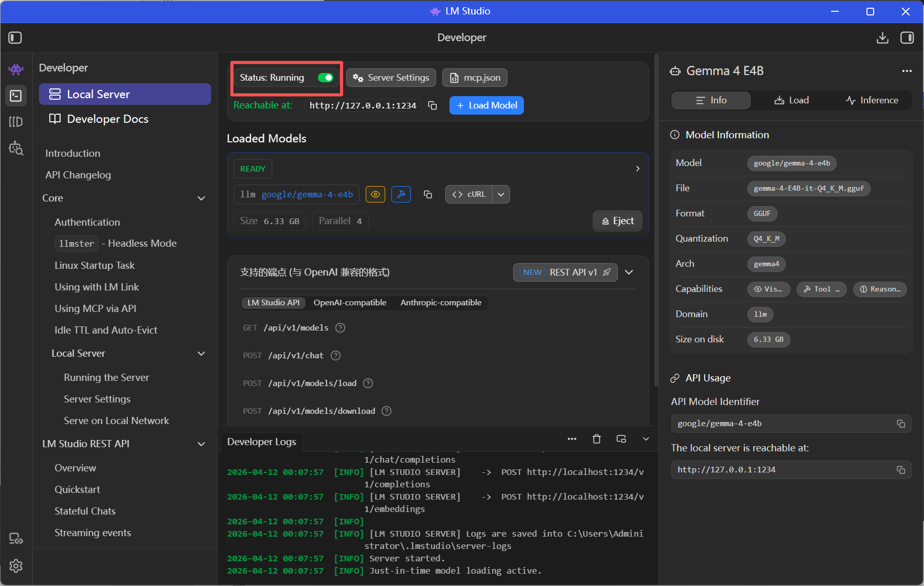Open app Settings gear icon
Screen dimensions: 924x586
tap(16, 566)
